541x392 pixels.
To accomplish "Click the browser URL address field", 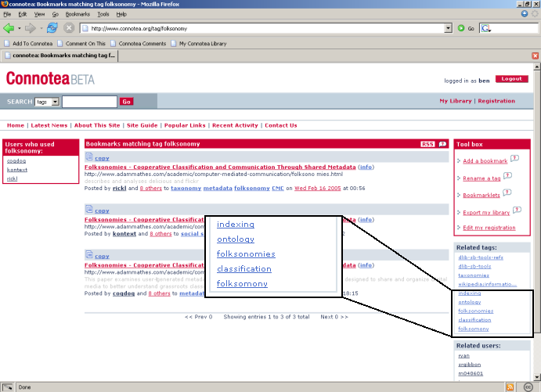I will coord(262,28).
